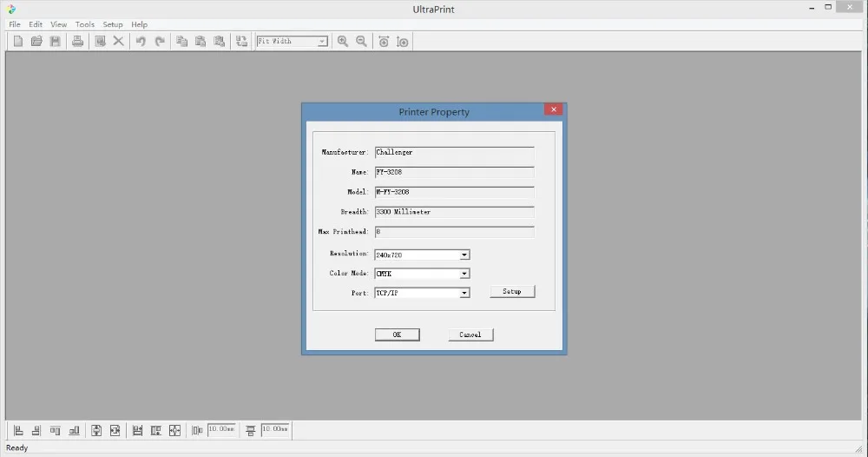The width and height of the screenshot is (868, 457).
Task: Open the View menu
Action: pos(59,24)
